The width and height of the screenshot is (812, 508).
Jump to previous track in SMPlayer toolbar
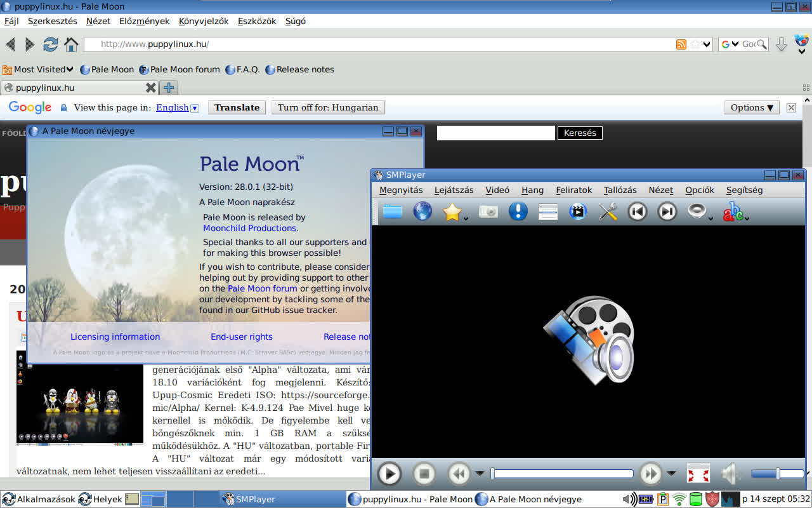(x=638, y=211)
